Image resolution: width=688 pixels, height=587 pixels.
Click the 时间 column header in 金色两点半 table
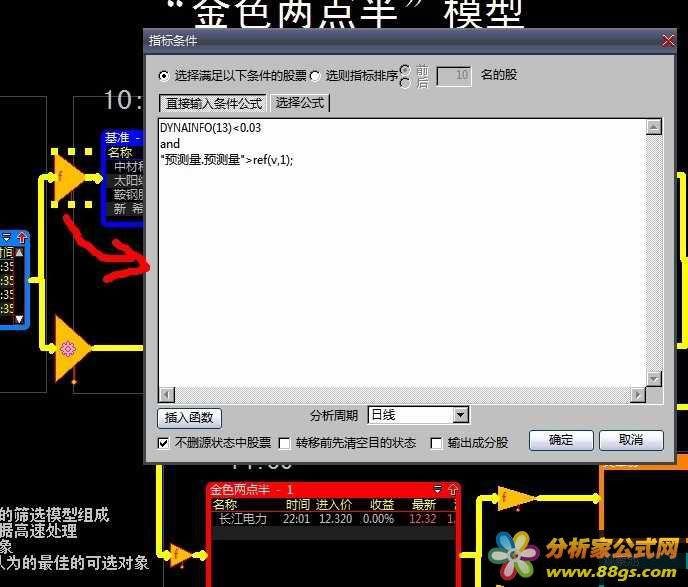297,505
